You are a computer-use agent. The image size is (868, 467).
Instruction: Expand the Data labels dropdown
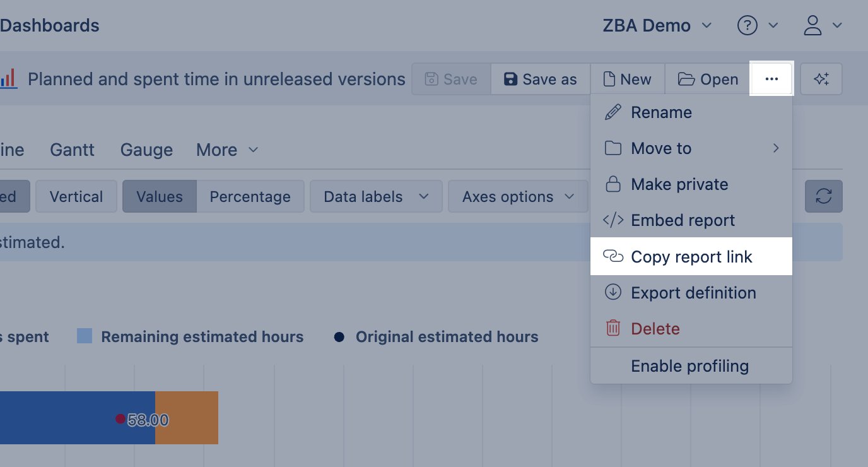(x=376, y=196)
